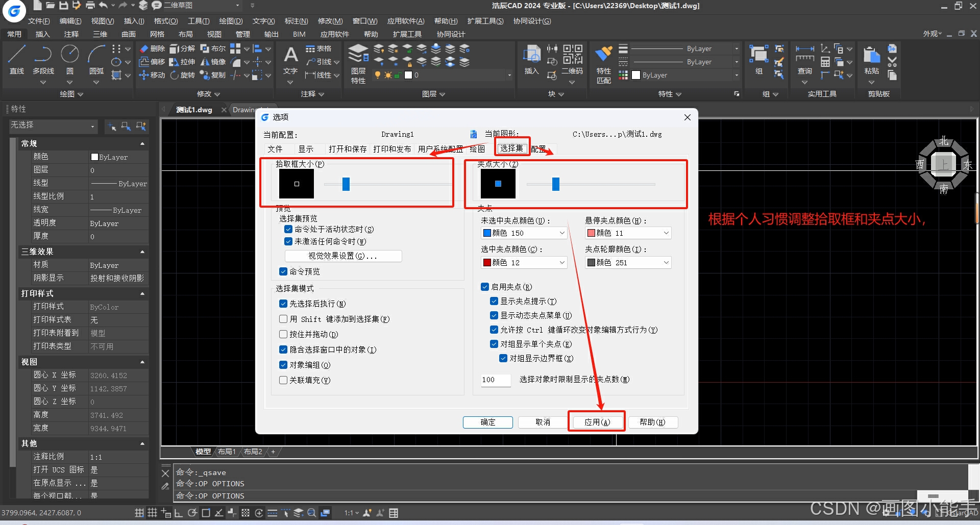Click the 粘贴 (Paste) icon
This screenshot has height=525, width=980.
click(x=872, y=59)
